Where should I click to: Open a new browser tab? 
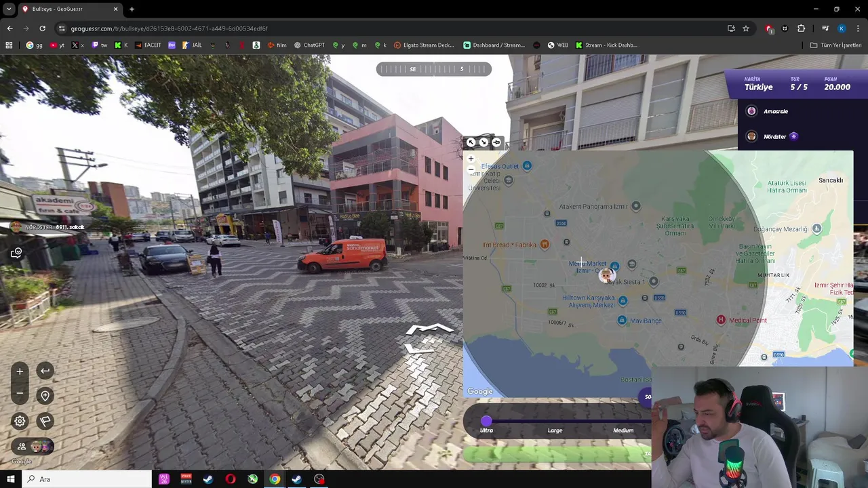tap(132, 9)
